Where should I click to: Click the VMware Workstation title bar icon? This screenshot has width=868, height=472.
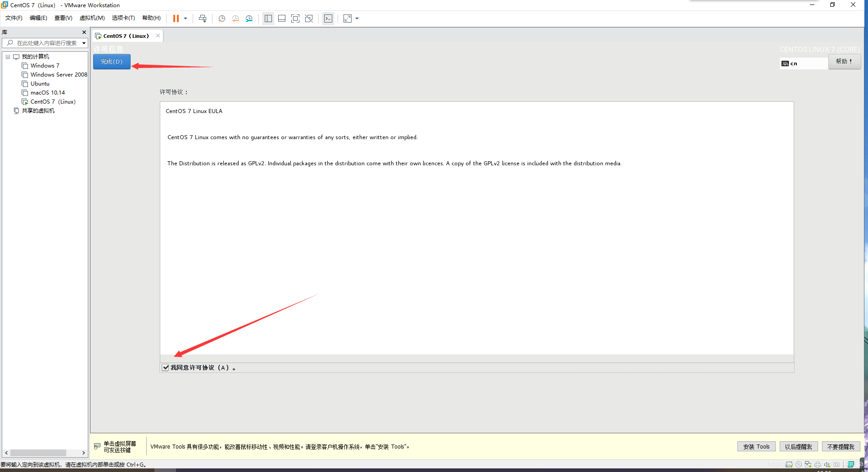(x=5, y=5)
